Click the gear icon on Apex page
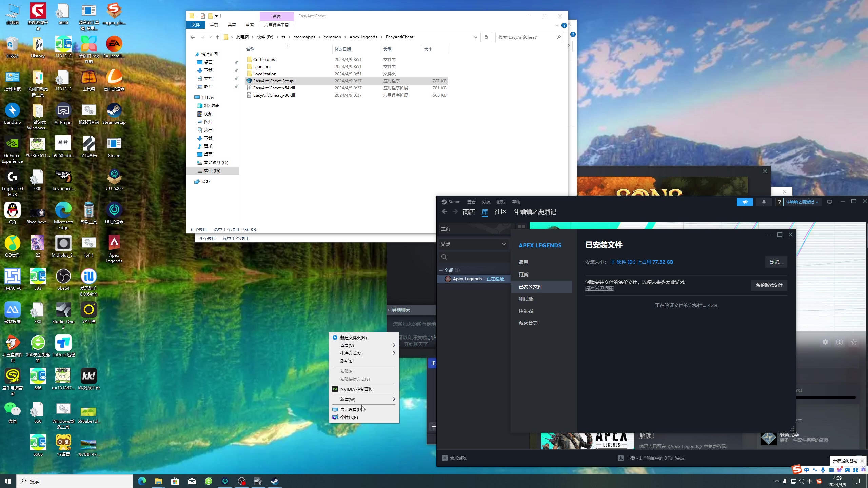 (x=825, y=342)
